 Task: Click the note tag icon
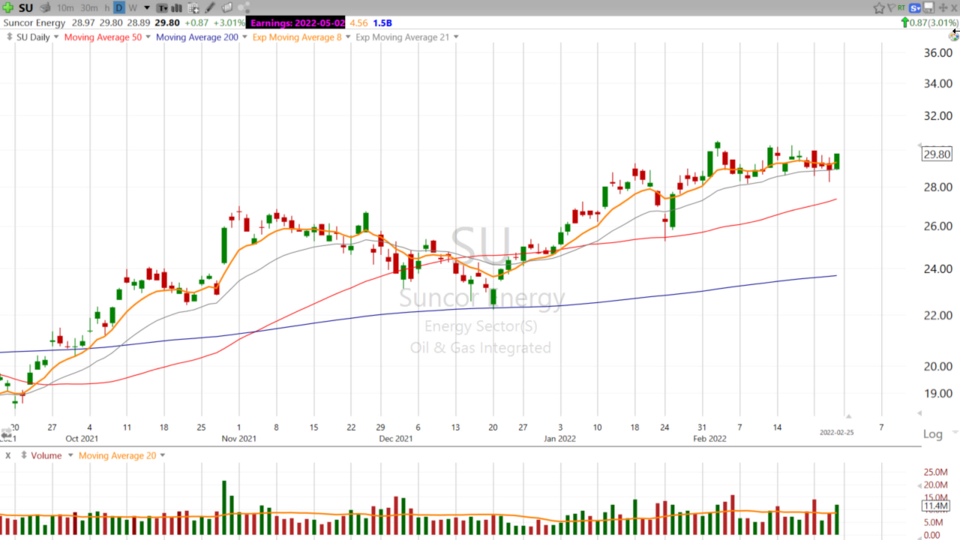point(227,8)
